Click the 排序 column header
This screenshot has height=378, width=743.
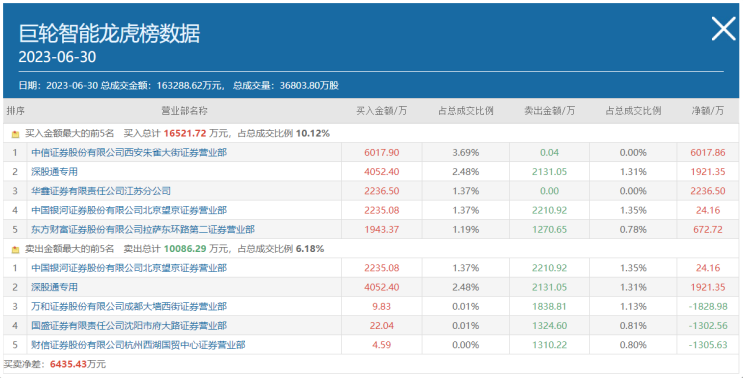pos(15,111)
